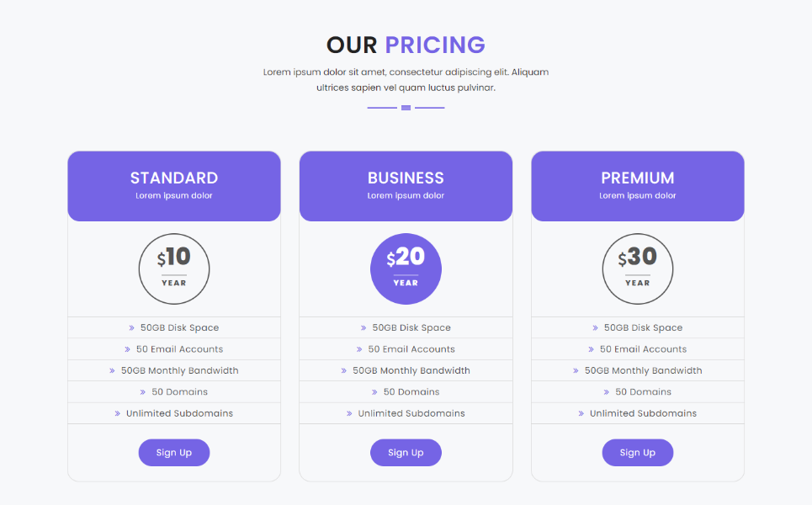Click the $10 per year price circle
812x505 pixels.
point(174,268)
